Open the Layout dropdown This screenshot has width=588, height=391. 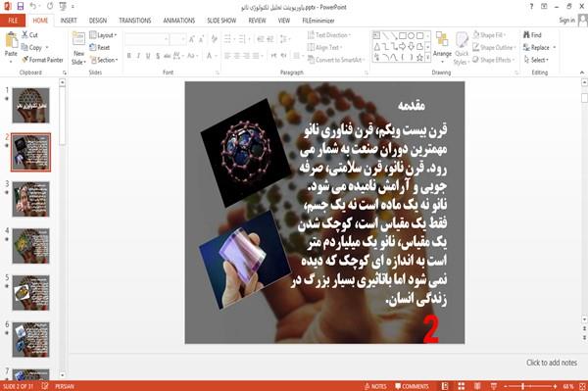pyautogui.click(x=104, y=35)
